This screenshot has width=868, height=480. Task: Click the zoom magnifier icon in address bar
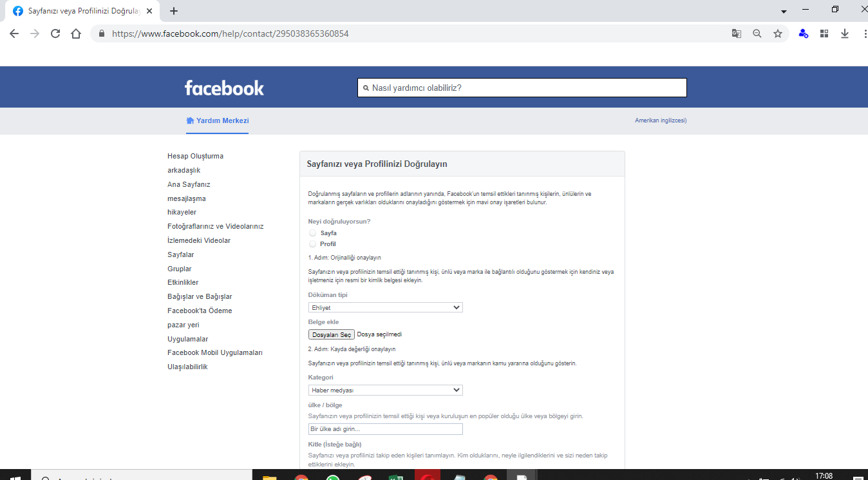(x=757, y=34)
